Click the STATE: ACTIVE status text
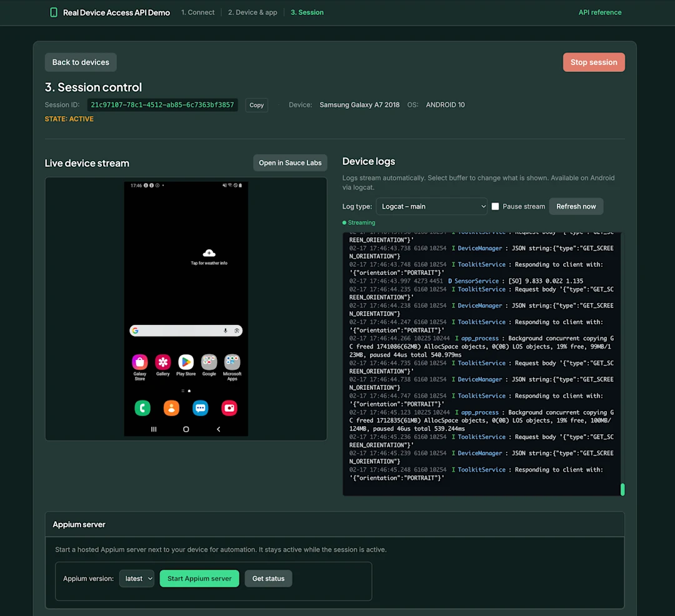The image size is (675, 616). [x=69, y=119]
